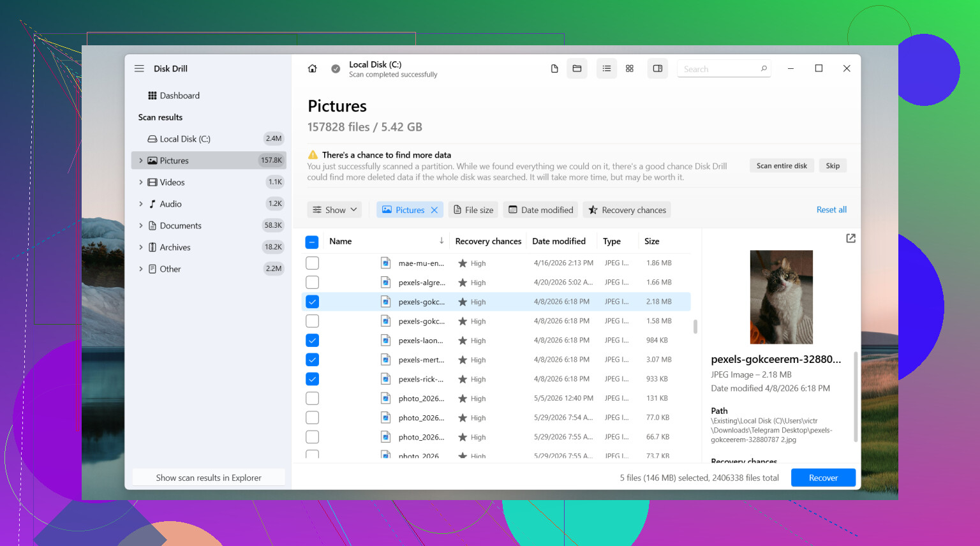Focus the Search input field
Screen dimensions: 980x546
[724, 69]
